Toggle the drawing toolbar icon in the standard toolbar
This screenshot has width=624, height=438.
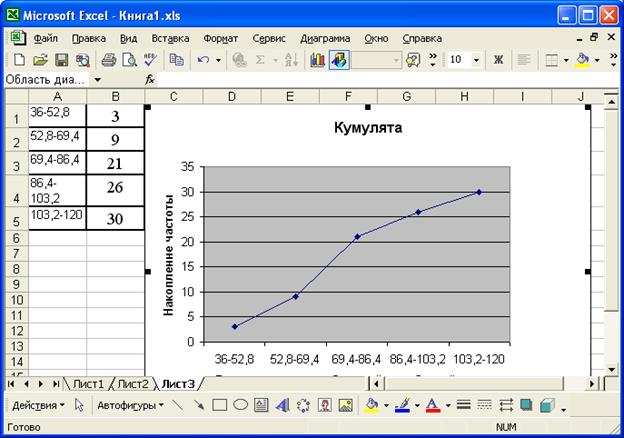click(339, 60)
